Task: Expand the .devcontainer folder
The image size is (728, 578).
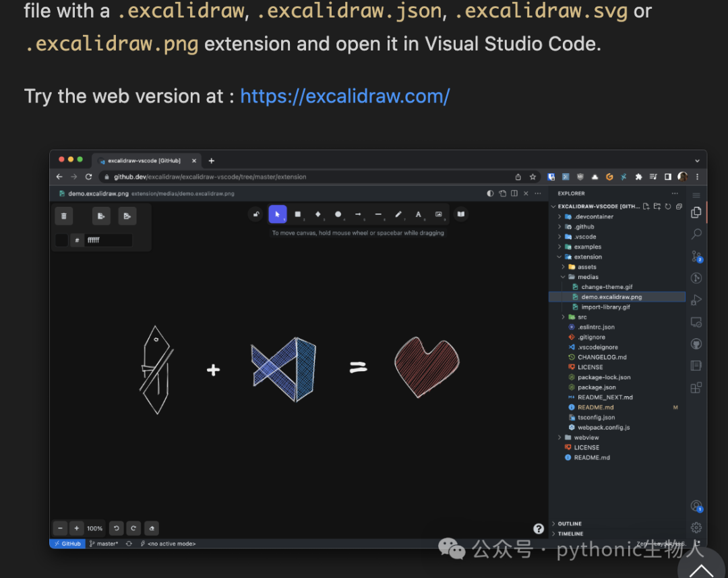Action: (x=617, y=217)
